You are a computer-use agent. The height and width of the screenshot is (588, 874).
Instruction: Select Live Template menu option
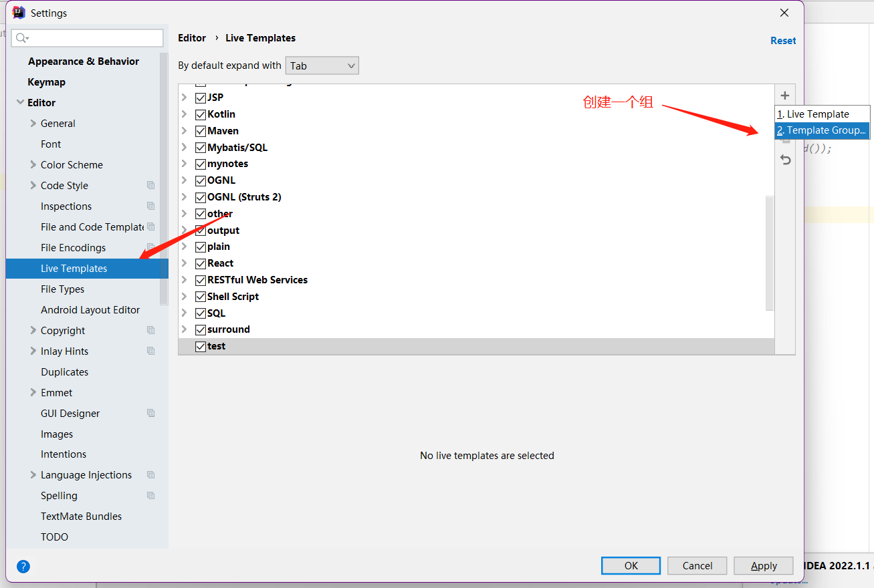pos(817,114)
